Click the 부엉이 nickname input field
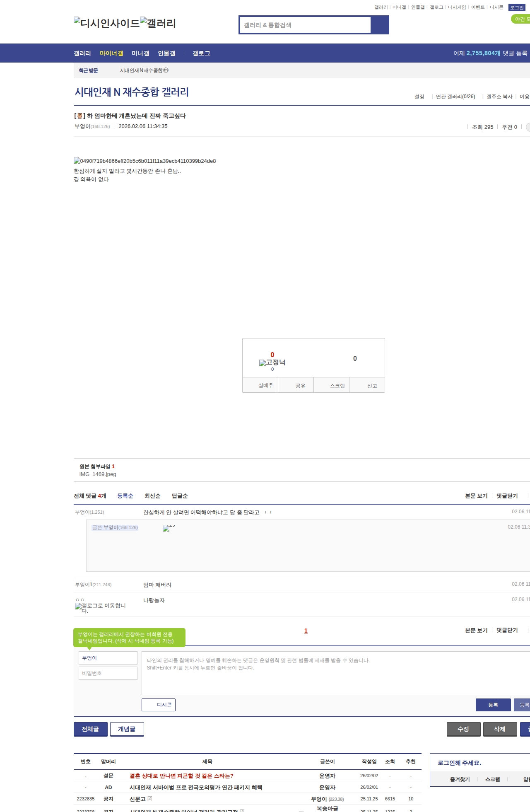The width and height of the screenshot is (530, 812). click(108, 658)
